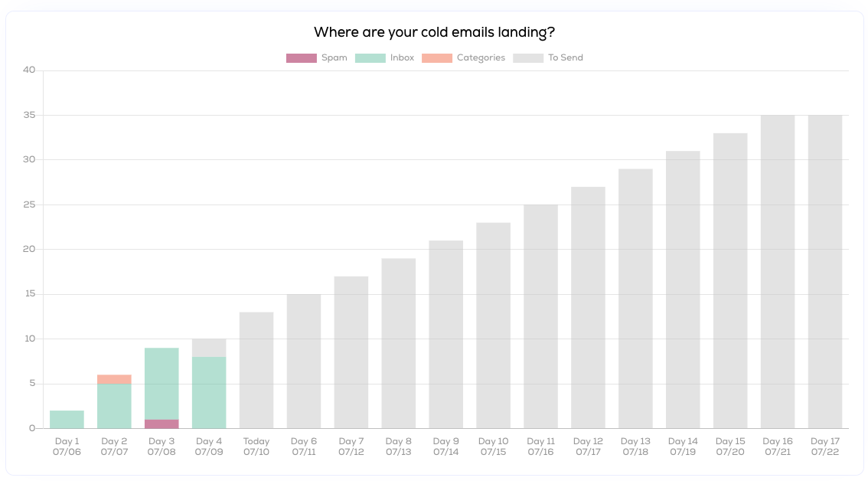Screen dimensions: 868x481
Task: Click the Day 4 green Inbox segment
Action: (209, 392)
